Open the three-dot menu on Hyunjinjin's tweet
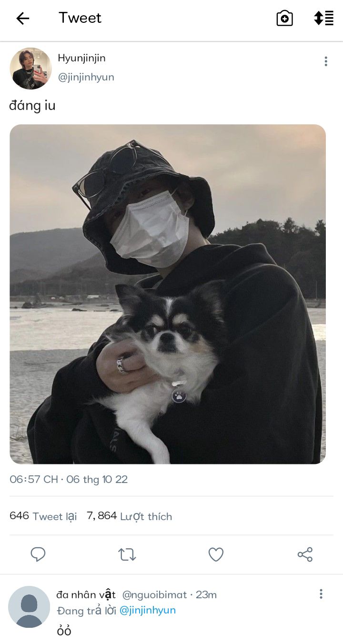Image resolution: width=343 pixels, height=644 pixels. (326, 61)
